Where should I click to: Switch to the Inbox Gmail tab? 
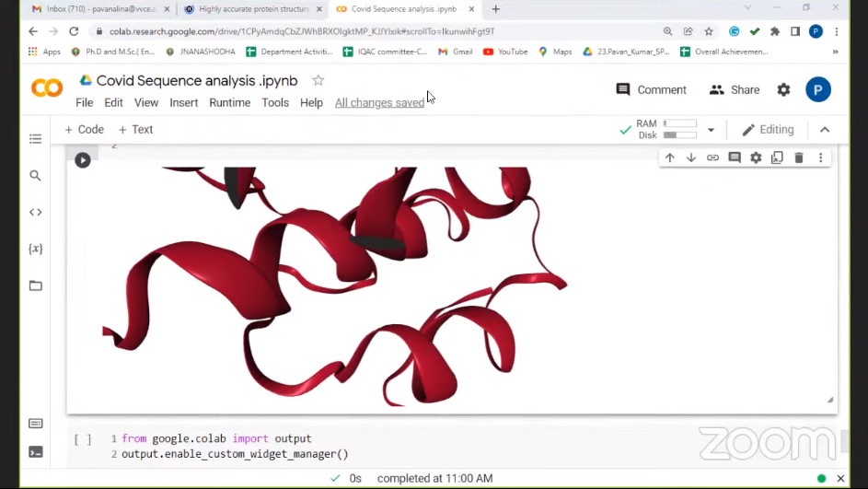click(100, 9)
